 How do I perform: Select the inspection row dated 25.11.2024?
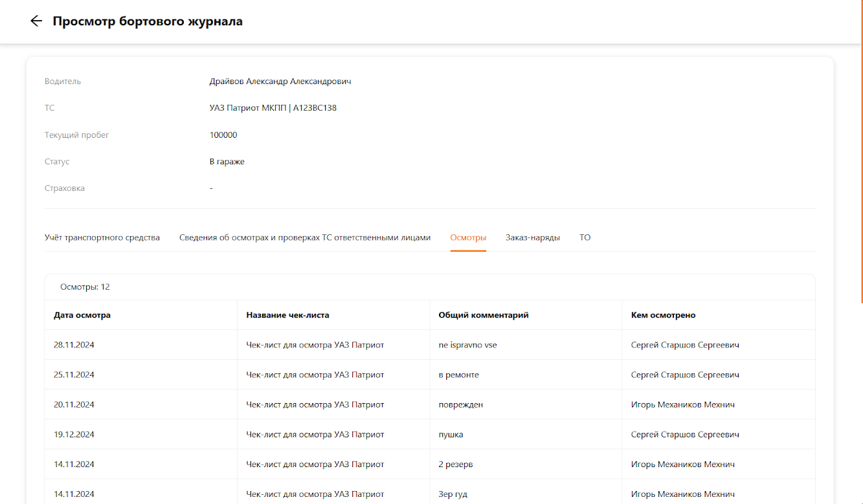click(x=74, y=375)
